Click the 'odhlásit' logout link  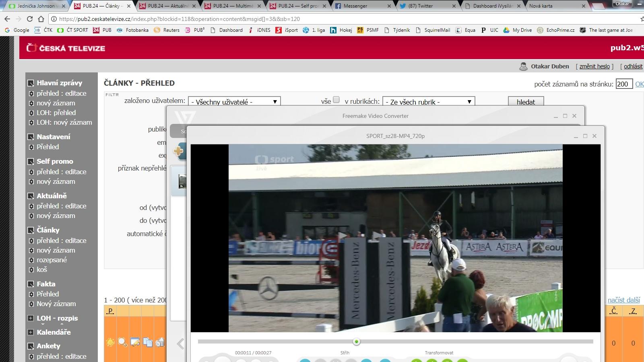coord(633,66)
